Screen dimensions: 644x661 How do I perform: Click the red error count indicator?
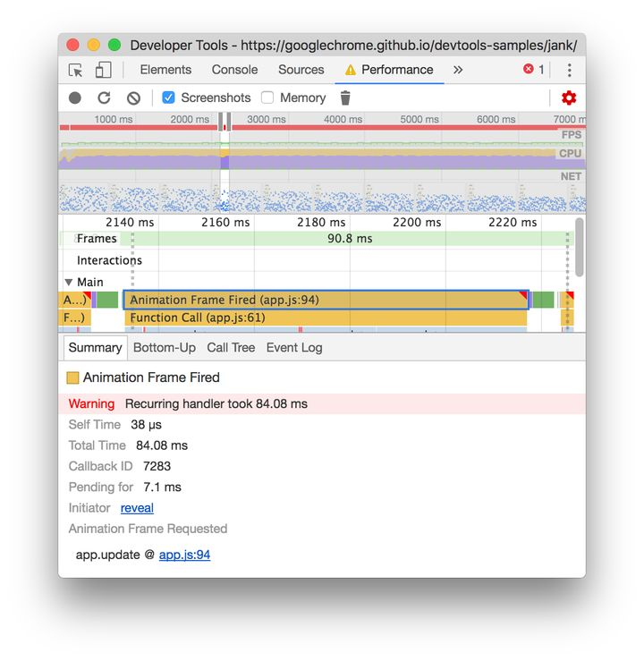point(534,70)
